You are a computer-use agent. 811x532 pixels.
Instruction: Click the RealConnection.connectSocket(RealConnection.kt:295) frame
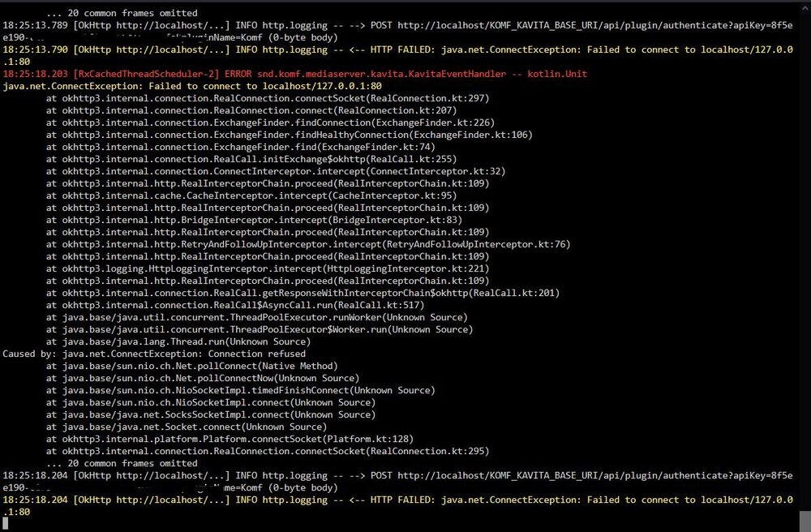coord(268,451)
